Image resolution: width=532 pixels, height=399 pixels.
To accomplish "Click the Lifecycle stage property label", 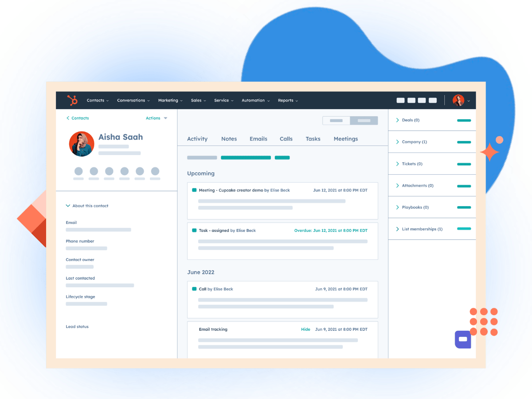I will 81,297.
